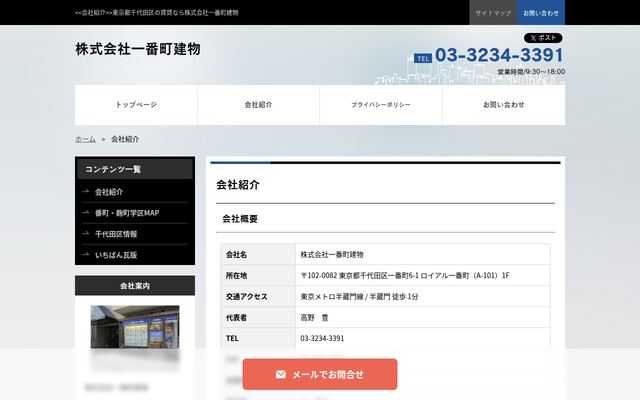This screenshot has height=400, width=640.
Task: Open the サイトマップ link in top bar
Action: (493, 13)
